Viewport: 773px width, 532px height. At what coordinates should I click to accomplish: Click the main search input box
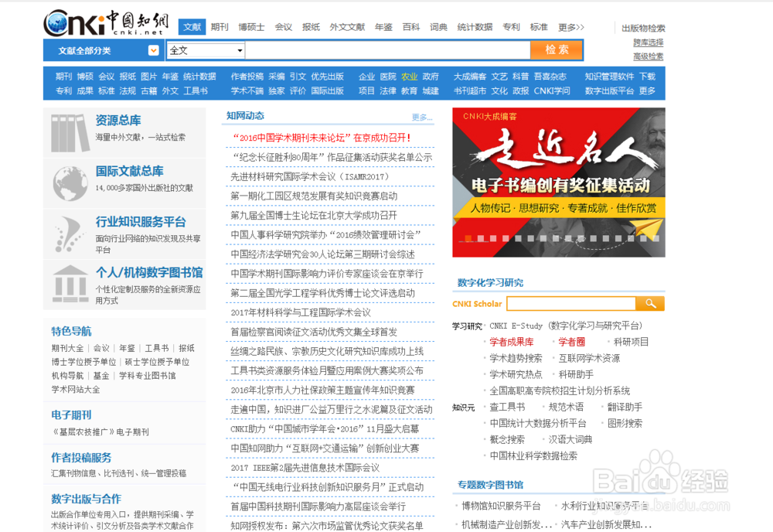coord(387,50)
